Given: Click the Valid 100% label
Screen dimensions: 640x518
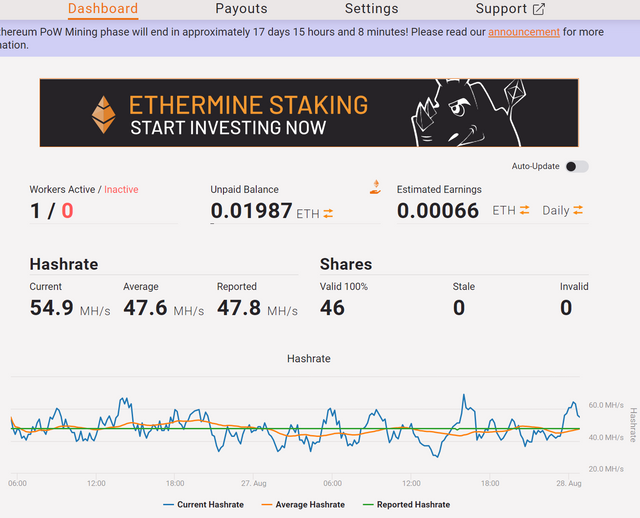Looking at the screenshot, I should point(344,287).
